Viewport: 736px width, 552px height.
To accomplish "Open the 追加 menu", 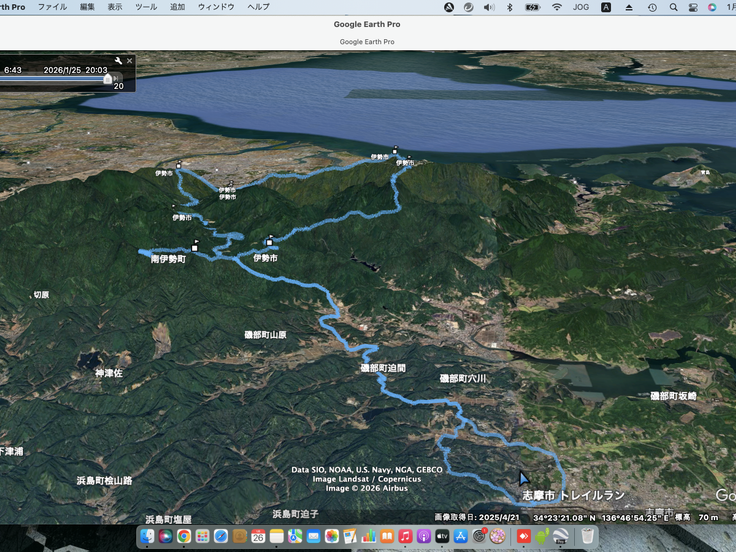I will pos(177,7).
